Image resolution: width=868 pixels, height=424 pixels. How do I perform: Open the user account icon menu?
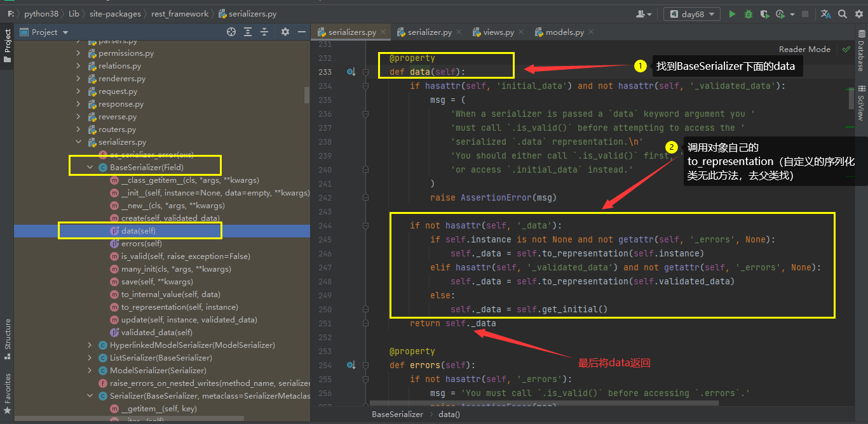(x=643, y=13)
